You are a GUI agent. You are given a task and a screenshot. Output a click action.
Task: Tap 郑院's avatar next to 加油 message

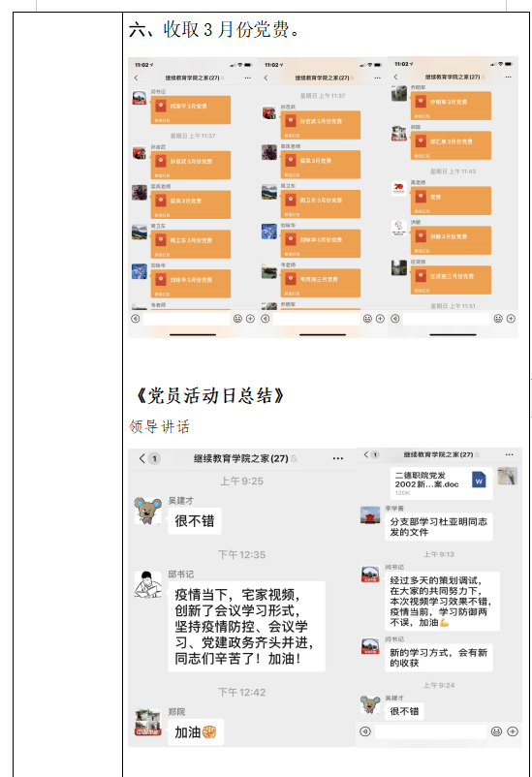[147, 723]
